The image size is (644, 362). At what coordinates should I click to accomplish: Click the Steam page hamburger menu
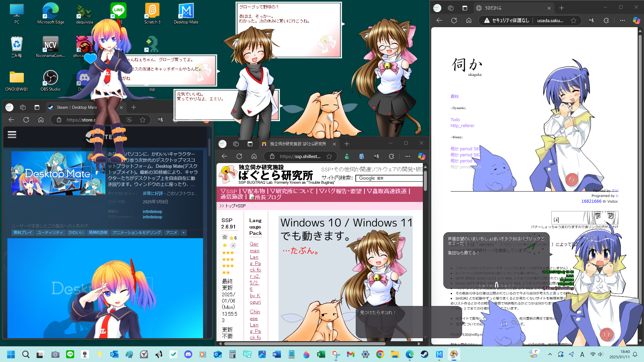coord(12,135)
